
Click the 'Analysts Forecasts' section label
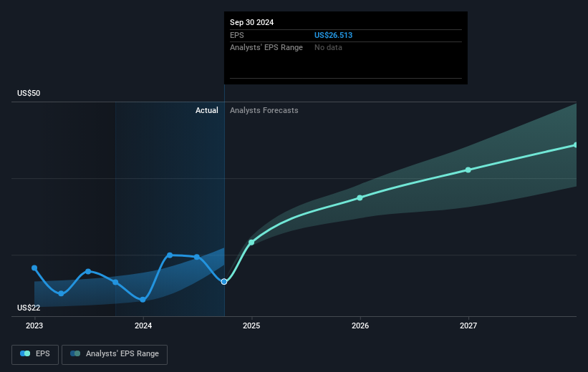pyautogui.click(x=264, y=110)
